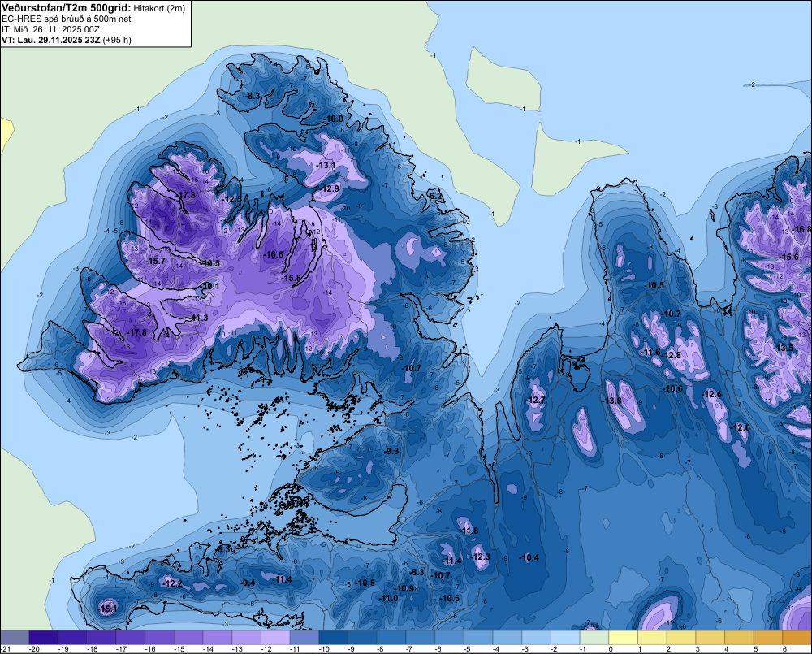The height and width of the screenshot is (654, 812).
Task: Click the -13.5 temperature label
Action: coord(784,348)
